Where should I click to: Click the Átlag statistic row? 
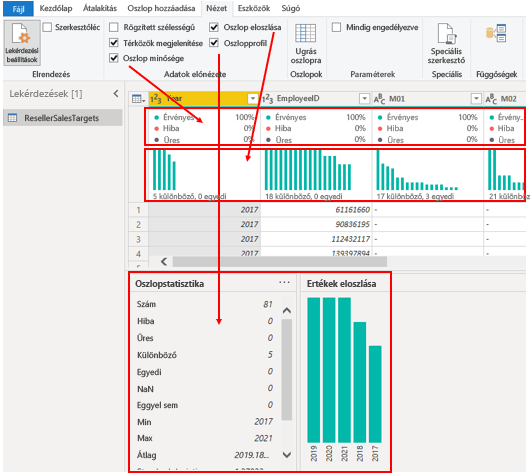(204, 455)
